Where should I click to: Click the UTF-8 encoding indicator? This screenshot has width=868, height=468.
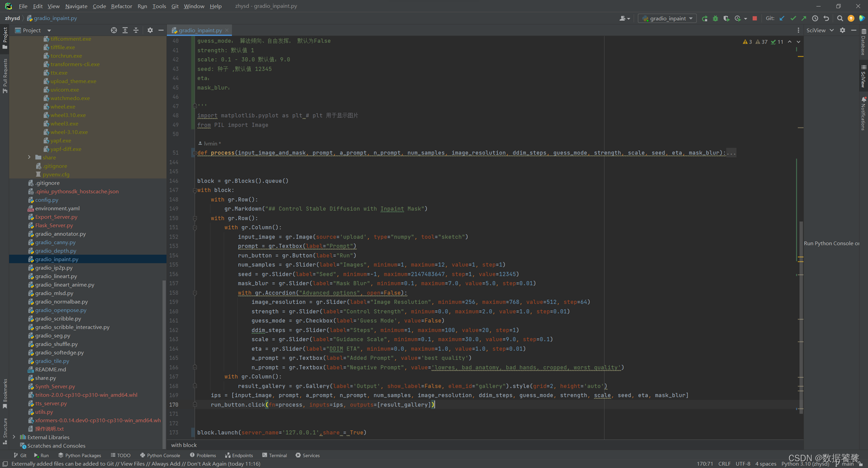[x=743, y=464]
